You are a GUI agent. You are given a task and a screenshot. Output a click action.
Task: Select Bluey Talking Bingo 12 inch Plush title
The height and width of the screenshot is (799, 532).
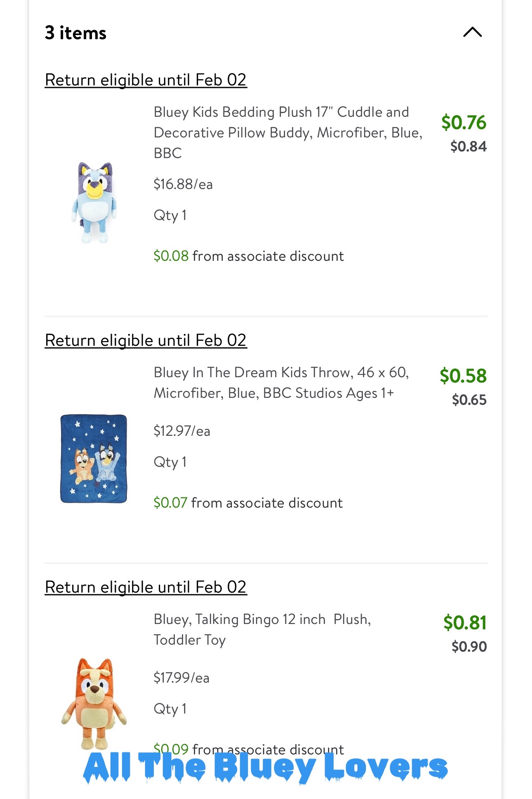click(262, 629)
